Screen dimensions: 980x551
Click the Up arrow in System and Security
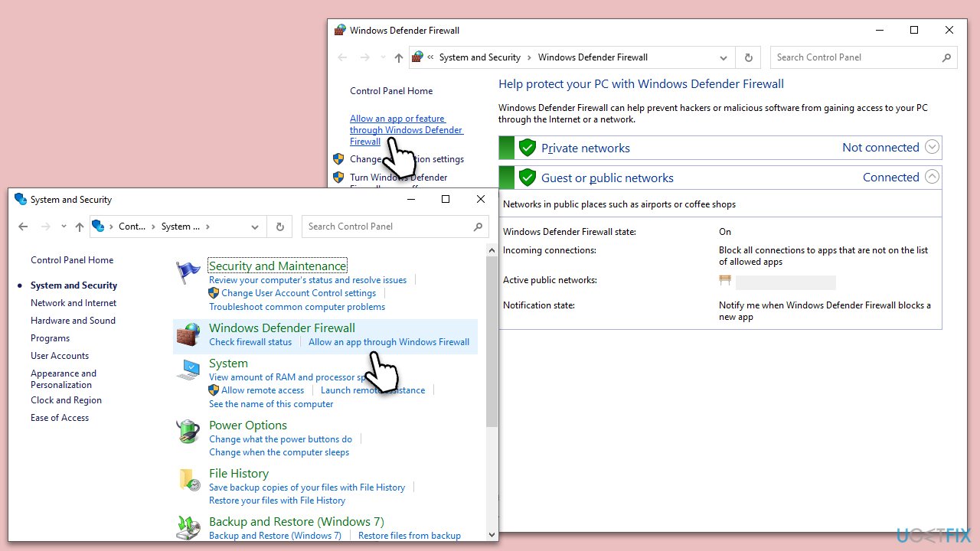click(x=80, y=227)
